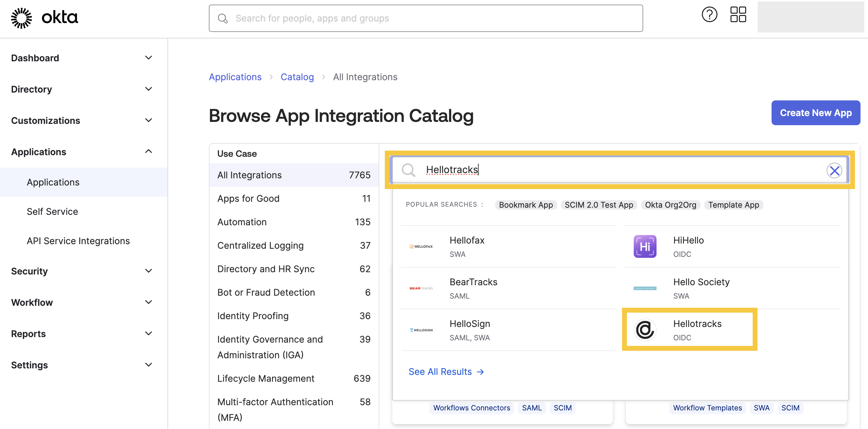Click the magnifier icon in top search bar
Screen dimensions: 868x429
click(223, 19)
